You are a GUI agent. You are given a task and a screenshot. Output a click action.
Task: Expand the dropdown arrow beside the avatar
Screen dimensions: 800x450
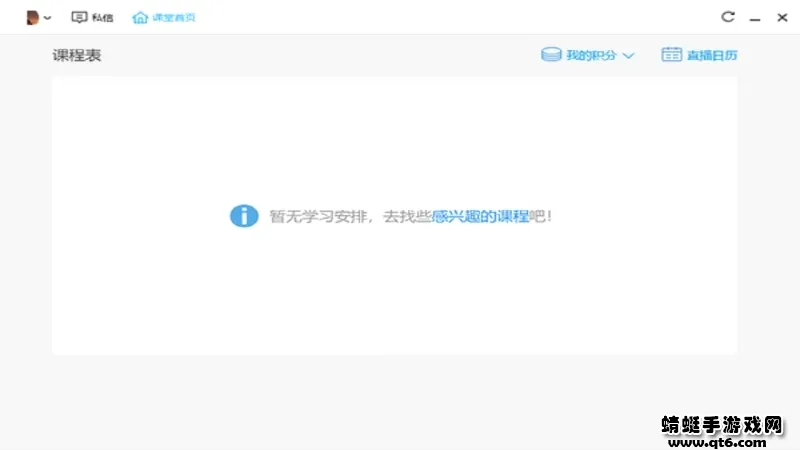click(47, 18)
